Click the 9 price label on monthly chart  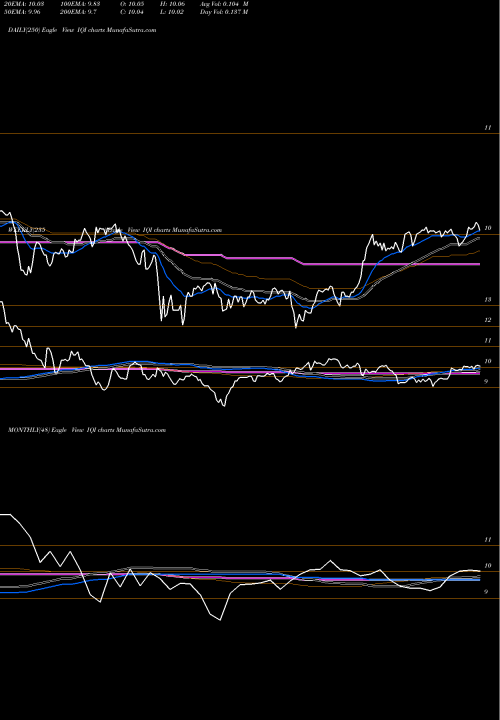pyautogui.click(x=487, y=592)
